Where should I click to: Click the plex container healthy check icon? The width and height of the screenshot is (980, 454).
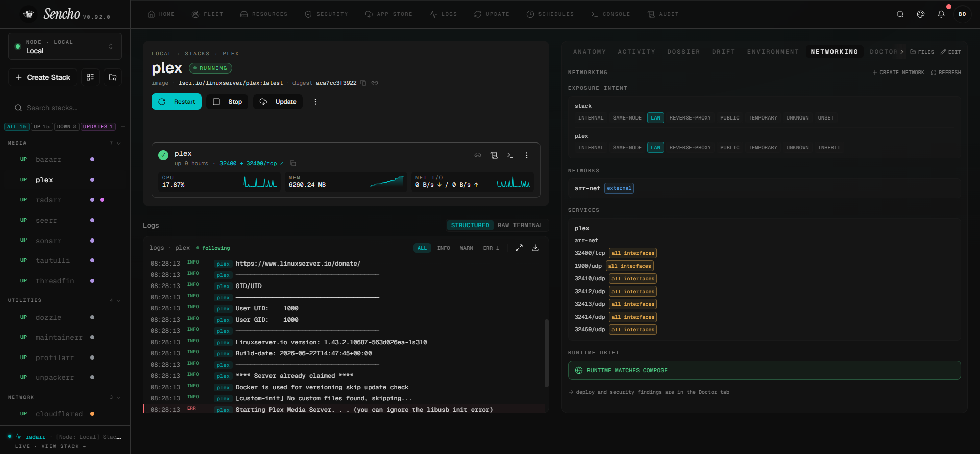tap(163, 155)
